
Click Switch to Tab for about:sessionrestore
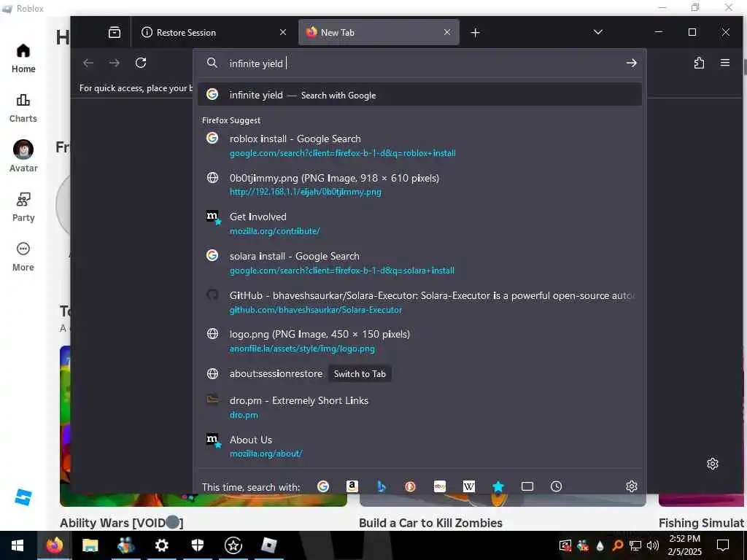[360, 374]
